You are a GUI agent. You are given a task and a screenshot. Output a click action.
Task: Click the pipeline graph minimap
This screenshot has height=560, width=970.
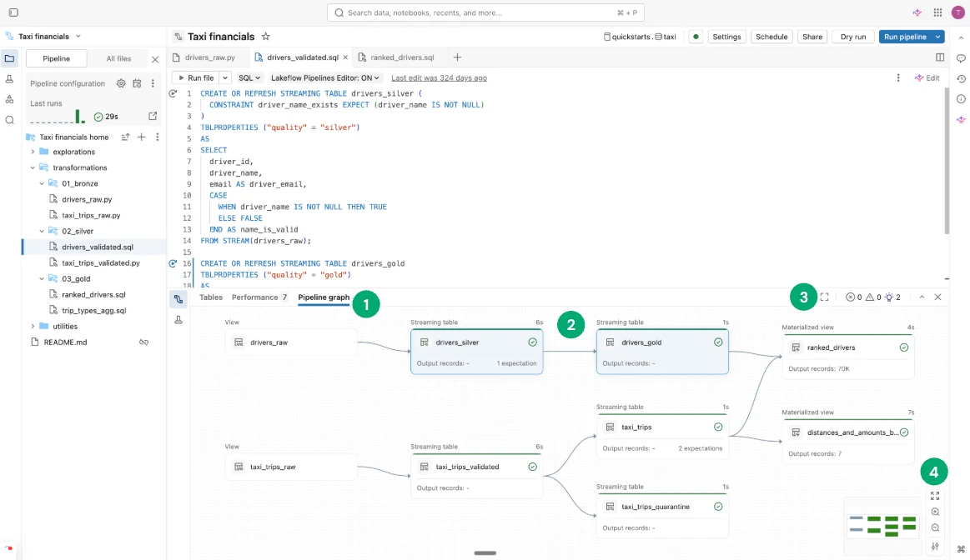coord(882,526)
